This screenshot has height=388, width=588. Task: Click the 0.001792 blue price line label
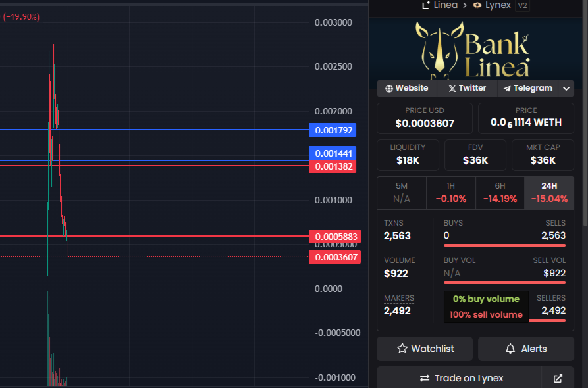tap(333, 130)
